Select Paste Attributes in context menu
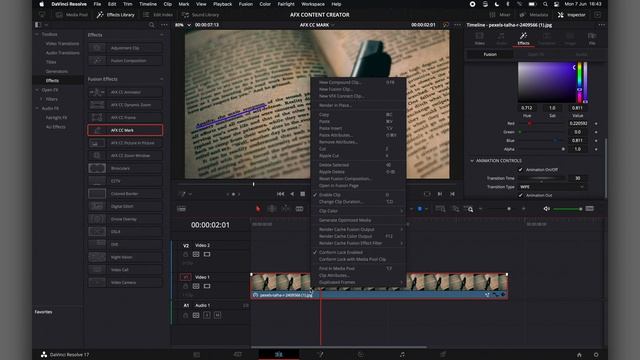The image size is (640, 360). [x=358, y=135]
